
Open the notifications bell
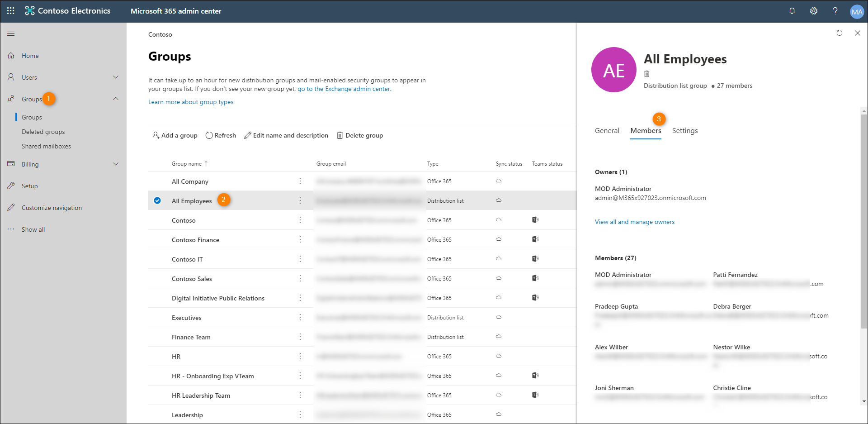coord(792,11)
